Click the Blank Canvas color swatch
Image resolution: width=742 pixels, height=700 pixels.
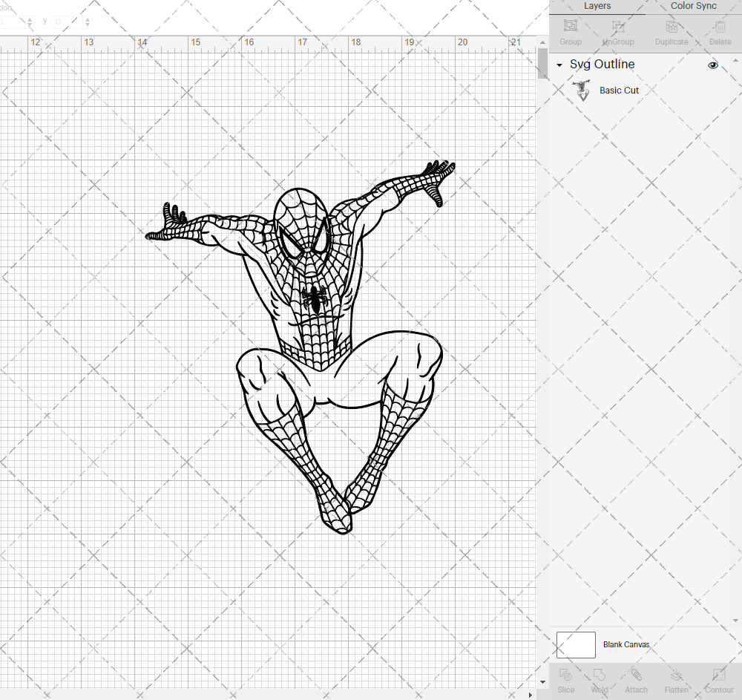coord(576,644)
